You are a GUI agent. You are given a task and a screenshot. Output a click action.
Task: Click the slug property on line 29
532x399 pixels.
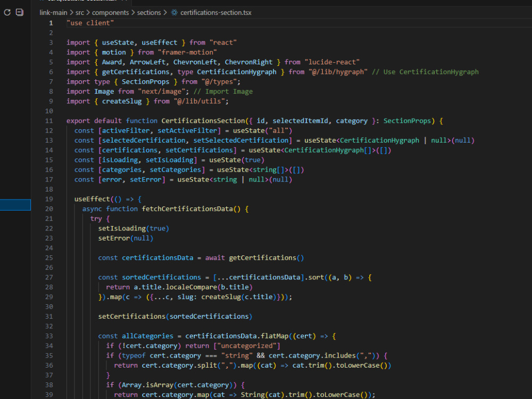point(185,297)
